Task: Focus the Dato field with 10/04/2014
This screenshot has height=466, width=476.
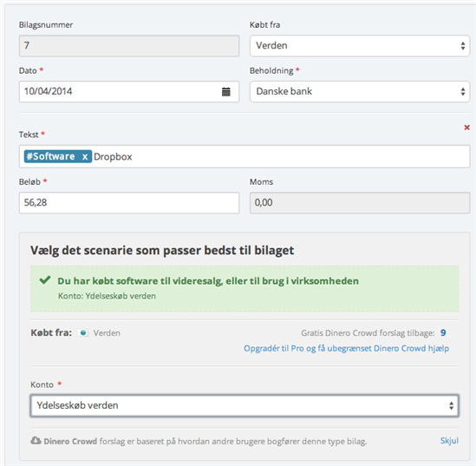Action: 129,91
